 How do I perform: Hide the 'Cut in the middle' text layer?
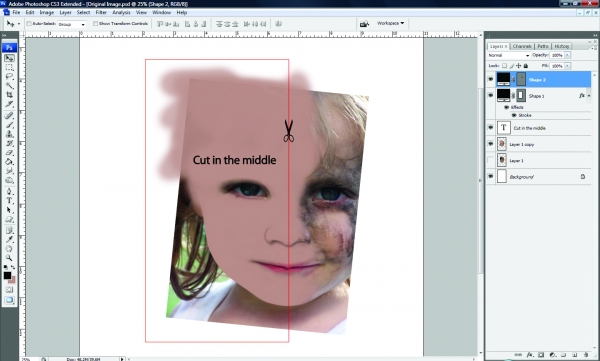click(x=491, y=128)
